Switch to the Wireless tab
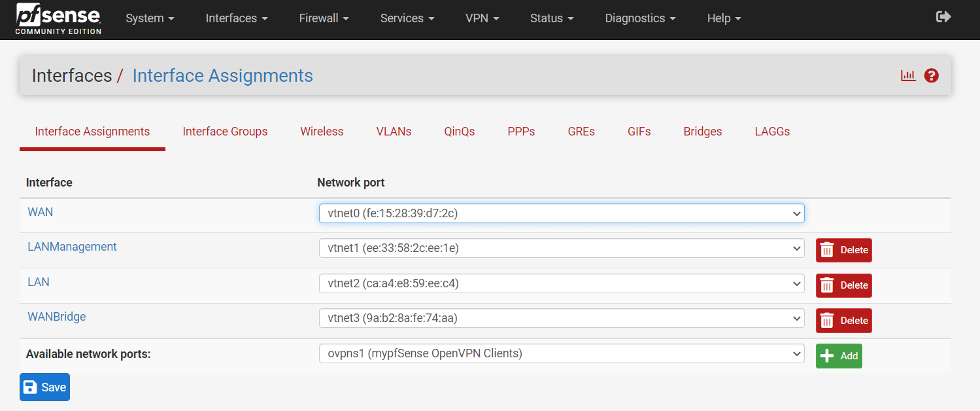980x411 pixels. point(322,132)
